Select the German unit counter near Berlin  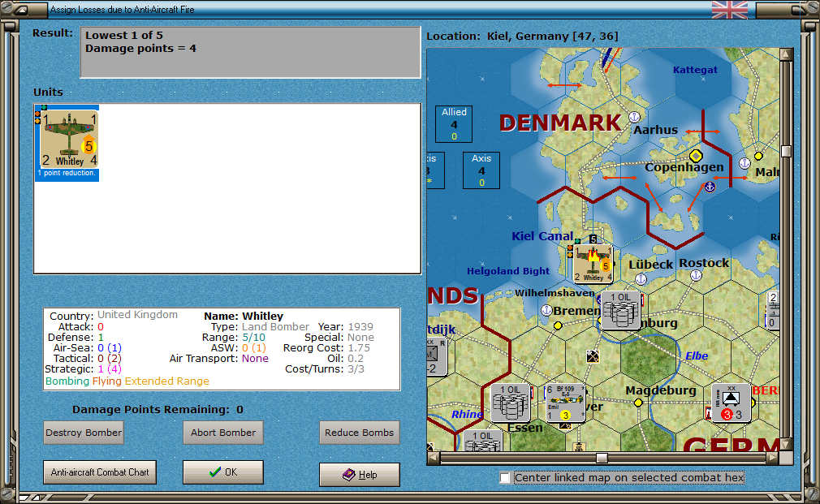(x=731, y=403)
